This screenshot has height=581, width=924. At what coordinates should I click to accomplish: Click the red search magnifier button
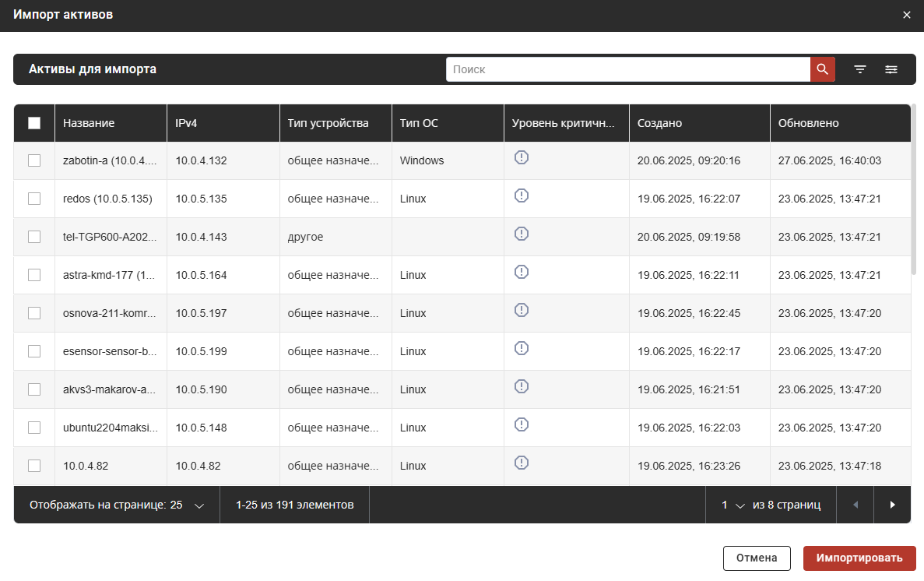coord(823,69)
